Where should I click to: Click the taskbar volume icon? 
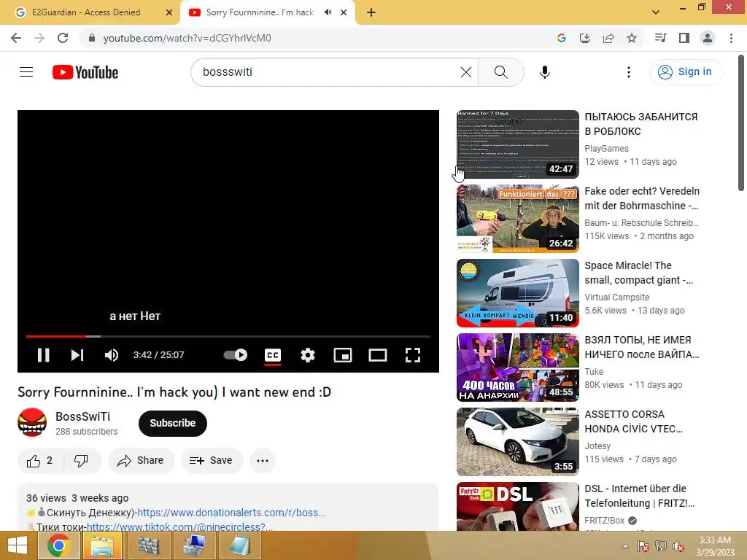[x=678, y=546]
